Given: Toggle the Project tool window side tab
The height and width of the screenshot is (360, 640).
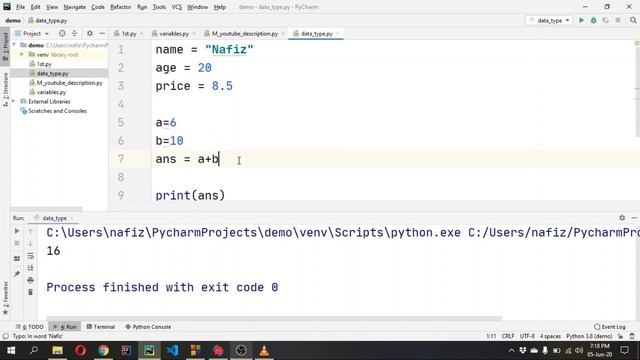Looking at the screenshot, I should (5, 46).
